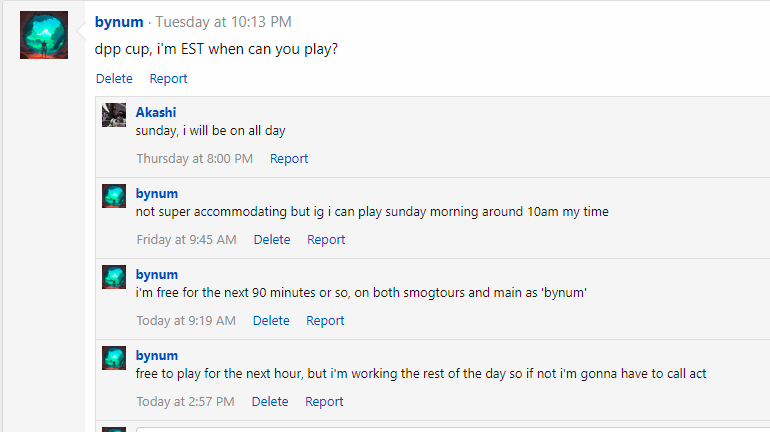This screenshot has width=770, height=432.
Task: Click the 'Thursday at 8:00 PM' timestamp
Action: (194, 158)
